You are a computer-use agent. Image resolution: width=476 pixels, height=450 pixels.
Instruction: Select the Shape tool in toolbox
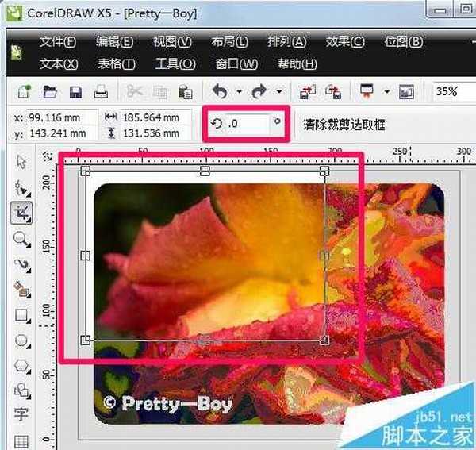[x=21, y=187]
